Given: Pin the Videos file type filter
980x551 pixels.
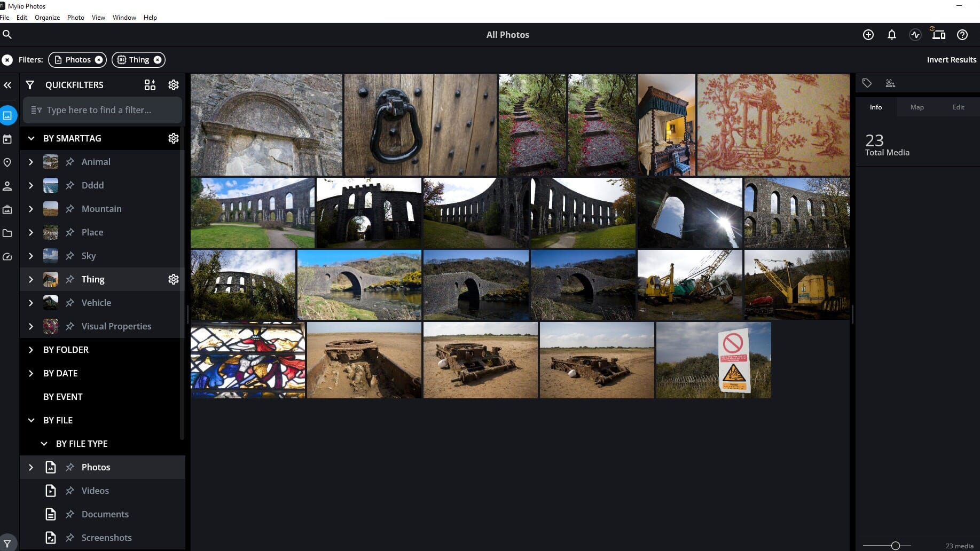Looking at the screenshot, I should pyautogui.click(x=70, y=490).
